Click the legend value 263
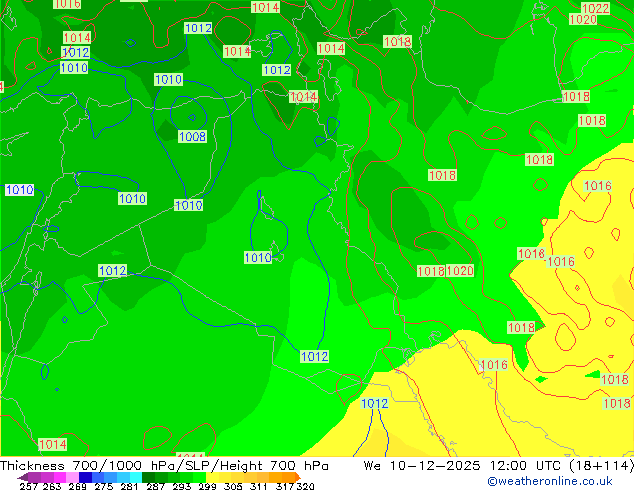Image resolution: width=634 pixels, height=490 pixels. pos(52,486)
